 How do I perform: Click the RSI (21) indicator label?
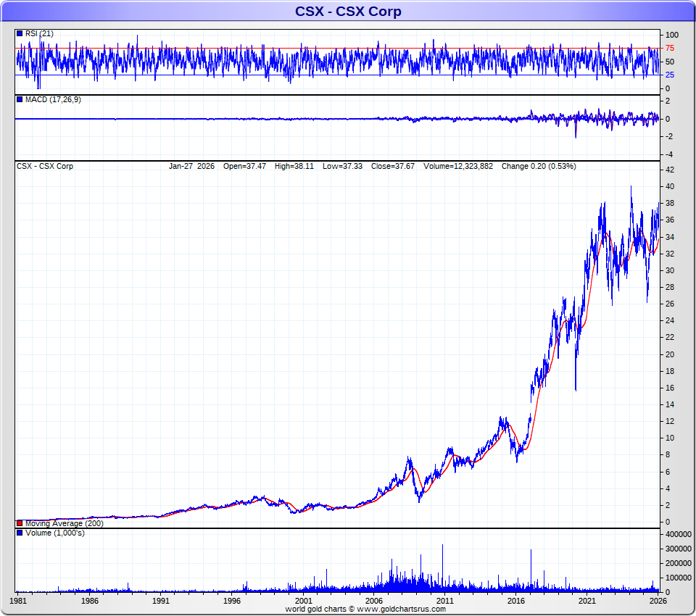click(38, 33)
